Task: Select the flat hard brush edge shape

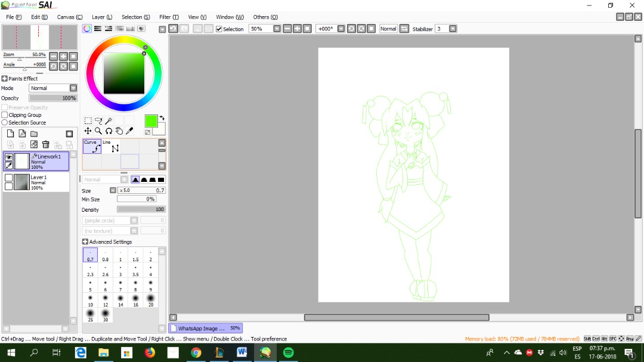Action: [x=161, y=180]
